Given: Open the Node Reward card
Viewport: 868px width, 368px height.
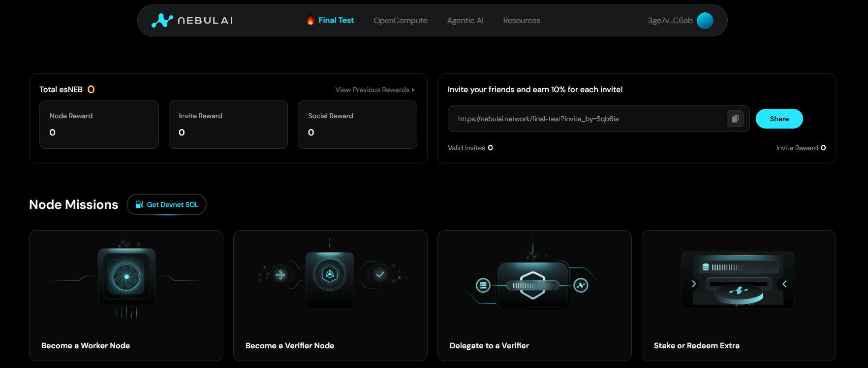Looking at the screenshot, I should click(x=99, y=125).
